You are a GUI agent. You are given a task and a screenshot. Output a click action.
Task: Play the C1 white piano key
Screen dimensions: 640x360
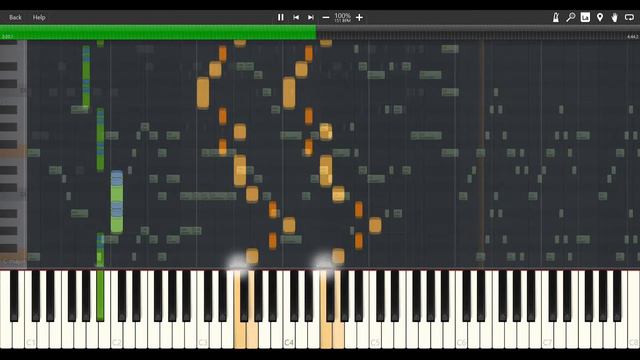[x=31, y=335]
